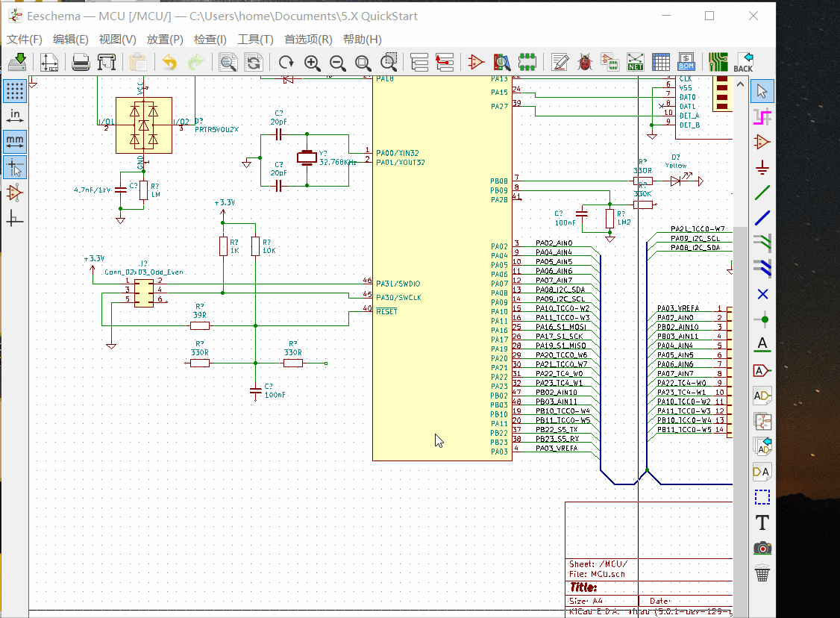Activate the highlight net tool
Viewport: 840px width, 618px height.
pyautogui.click(x=762, y=116)
